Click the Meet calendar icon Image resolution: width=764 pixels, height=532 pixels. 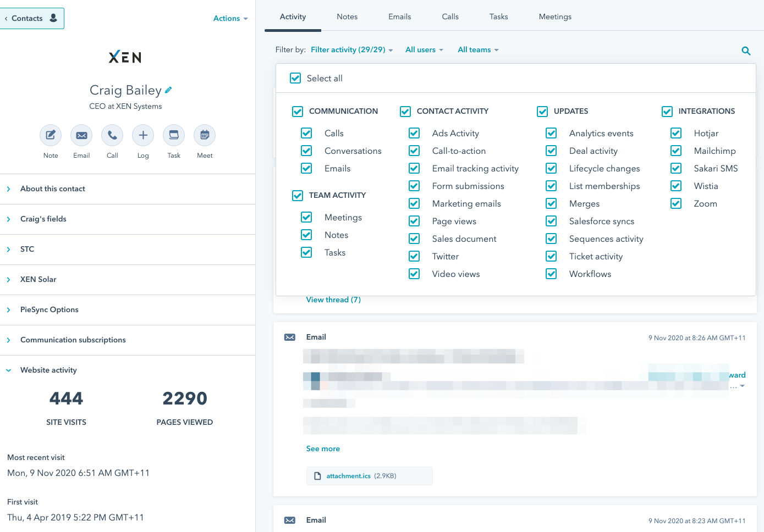205,135
